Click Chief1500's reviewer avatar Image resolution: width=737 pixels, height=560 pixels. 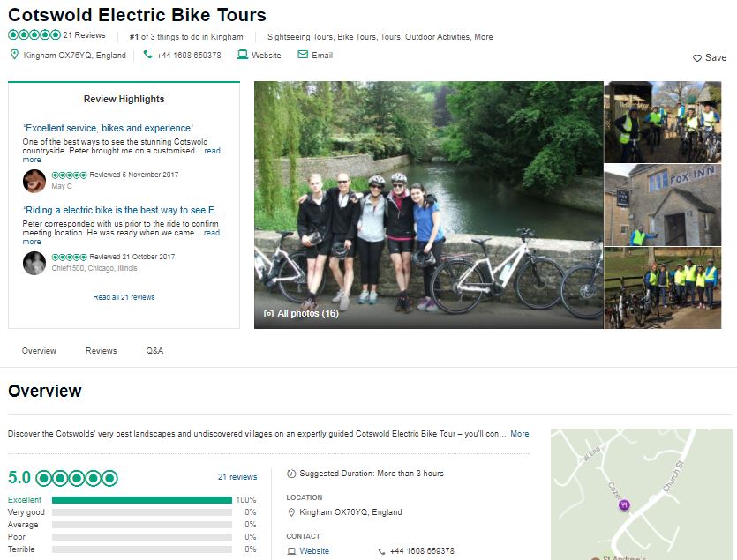[x=34, y=263]
